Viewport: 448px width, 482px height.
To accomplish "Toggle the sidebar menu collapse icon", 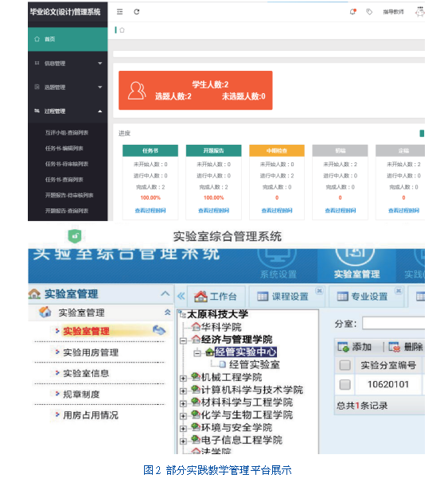I will 119,12.
